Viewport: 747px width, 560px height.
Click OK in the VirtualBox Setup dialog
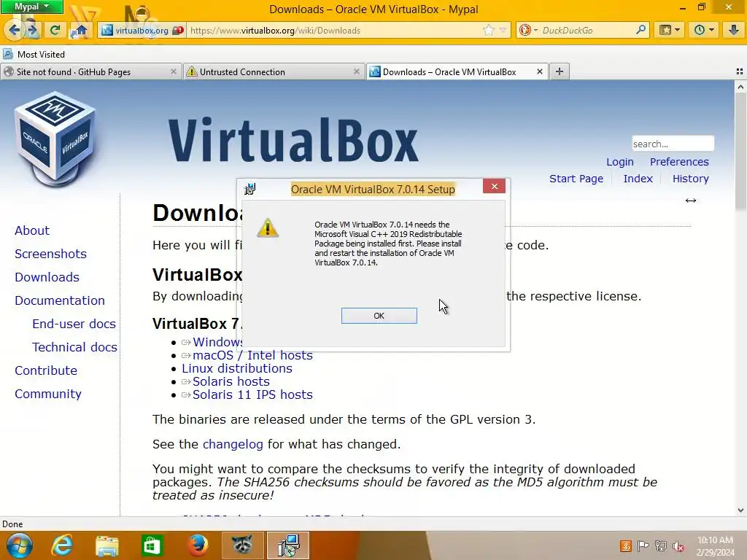click(379, 316)
